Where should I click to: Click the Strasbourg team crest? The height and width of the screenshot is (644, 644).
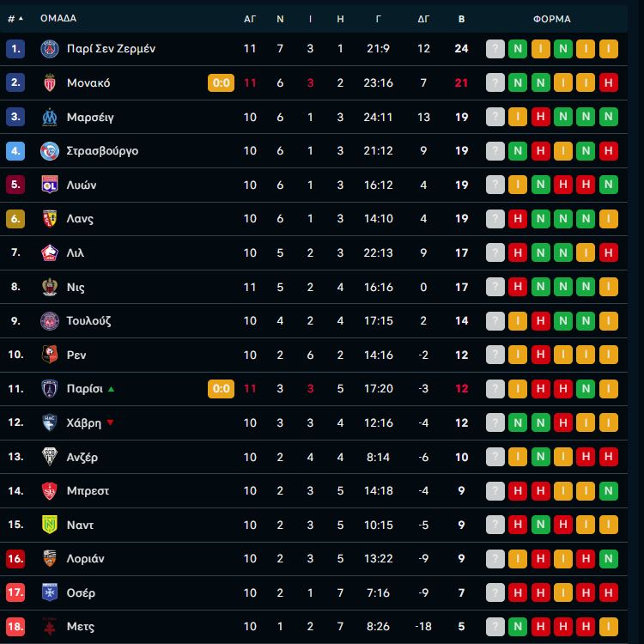coord(49,151)
